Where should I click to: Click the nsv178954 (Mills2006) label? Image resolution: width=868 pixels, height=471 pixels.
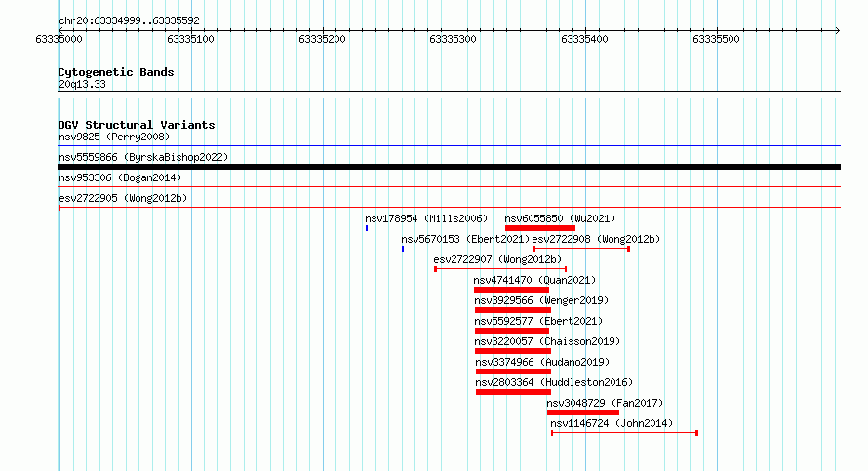(426, 218)
